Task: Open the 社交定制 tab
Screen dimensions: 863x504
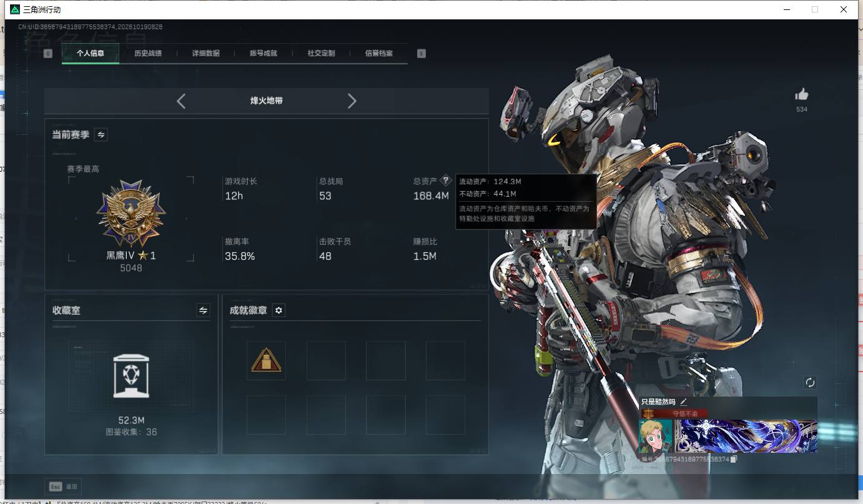Action: pos(321,53)
